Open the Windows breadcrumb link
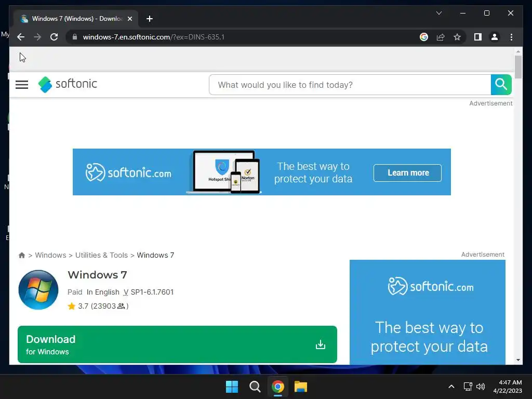Viewport: 532px width, 399px height. 50,255
